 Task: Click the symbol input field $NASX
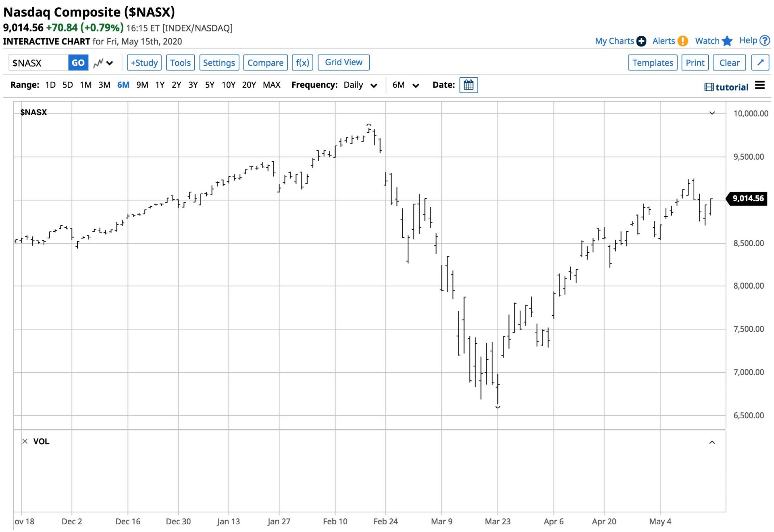pyautogui.click(x=39, y=63)
